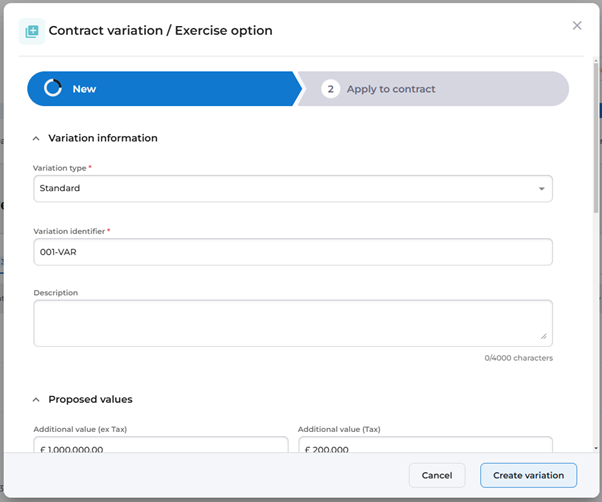The image size is (602, 502).
Task: Click the Variation type dropdown arrow
Action: click(x=541, y=189)
